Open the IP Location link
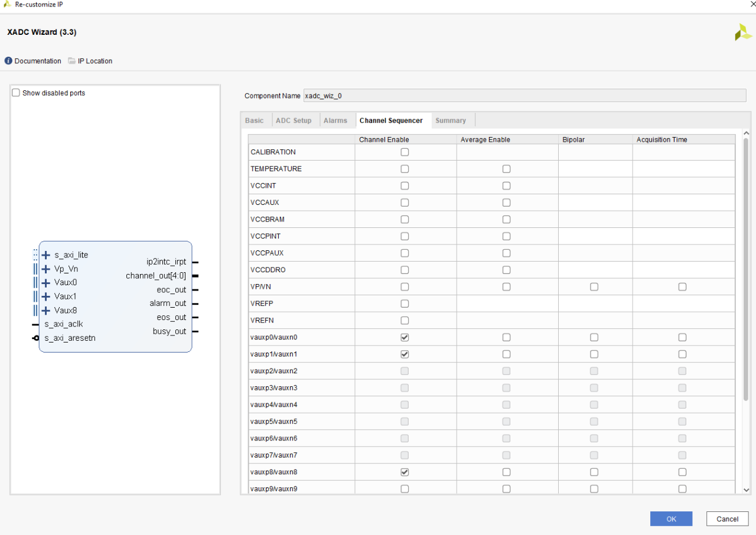The height and width of the screenshot is (535, 756). [x=95, y=61]
